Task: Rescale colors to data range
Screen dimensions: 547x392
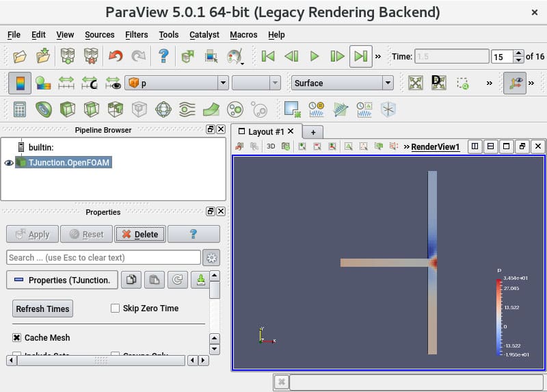Action: [x=66, y=83]
